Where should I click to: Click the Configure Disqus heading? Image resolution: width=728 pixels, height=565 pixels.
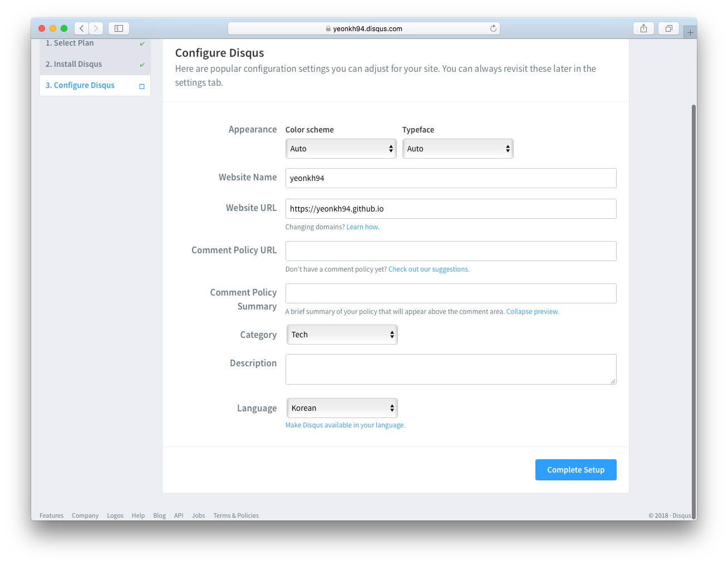pos(219,53)
